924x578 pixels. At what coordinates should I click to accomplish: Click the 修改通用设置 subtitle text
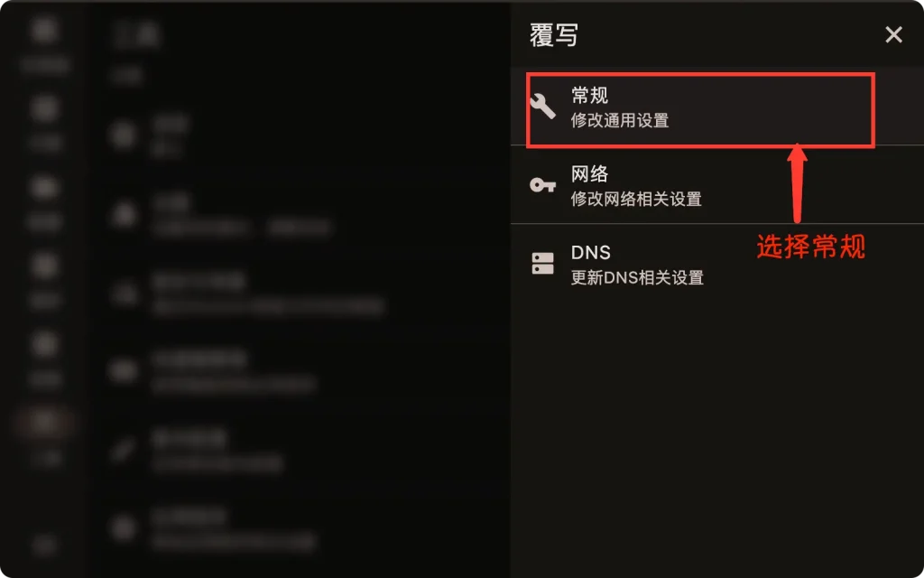619,120
